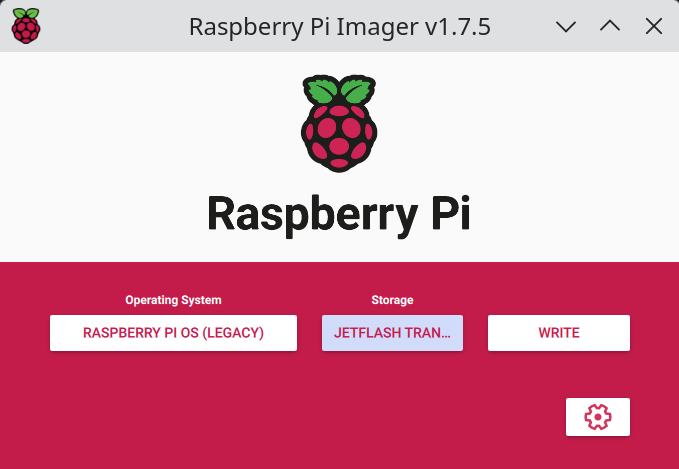The image size is (679, 469).
Task: Click the large Raspberry Pi logo
Action: 339,123
